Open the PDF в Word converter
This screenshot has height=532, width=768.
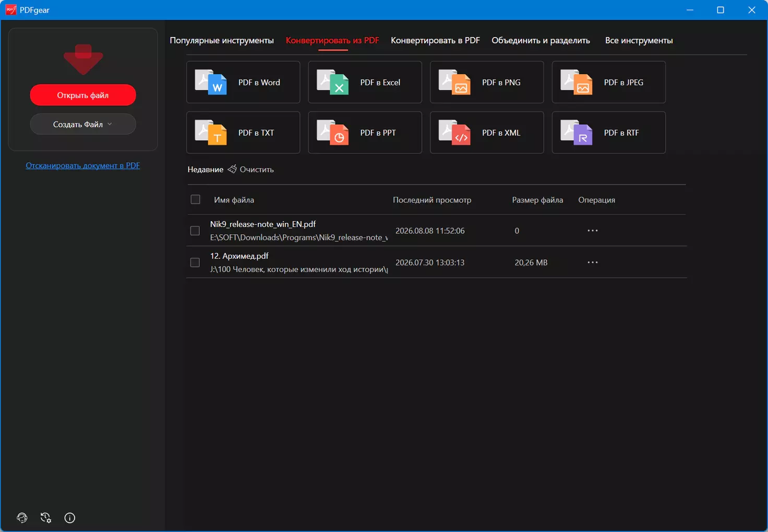pos(243,82)
